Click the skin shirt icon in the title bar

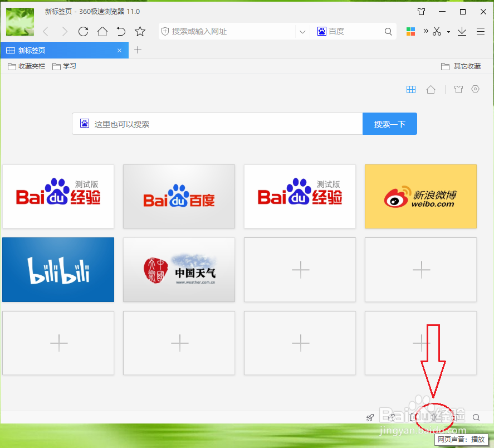[421, 12]
